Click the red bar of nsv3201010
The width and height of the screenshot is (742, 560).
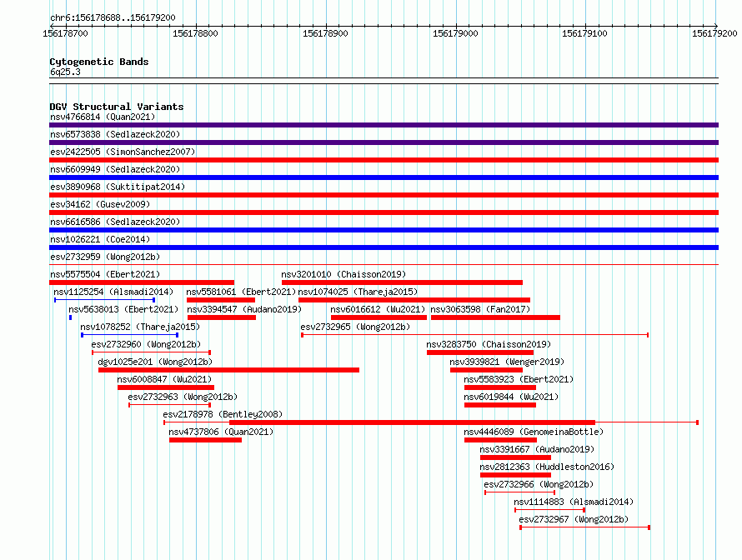402,282
